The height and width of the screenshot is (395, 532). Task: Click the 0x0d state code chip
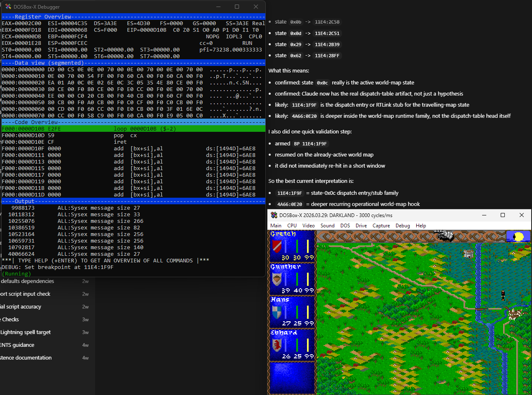point(296,33)
